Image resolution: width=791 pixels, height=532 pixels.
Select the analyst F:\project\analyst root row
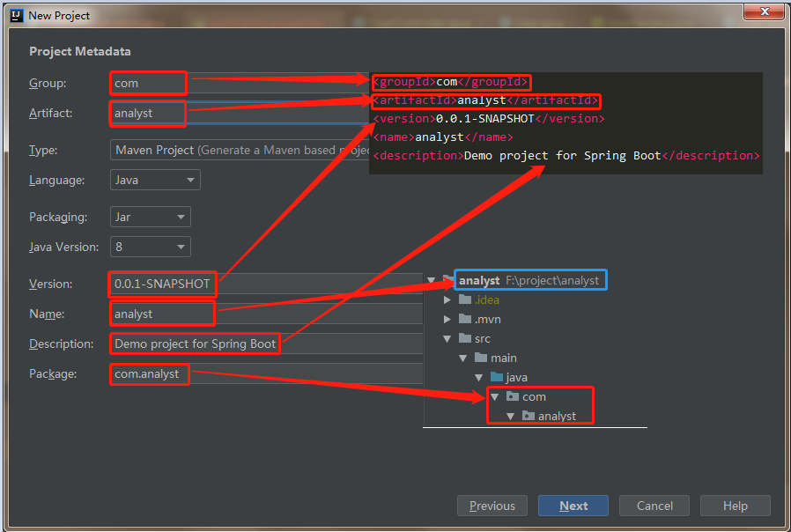click(529, 280)
